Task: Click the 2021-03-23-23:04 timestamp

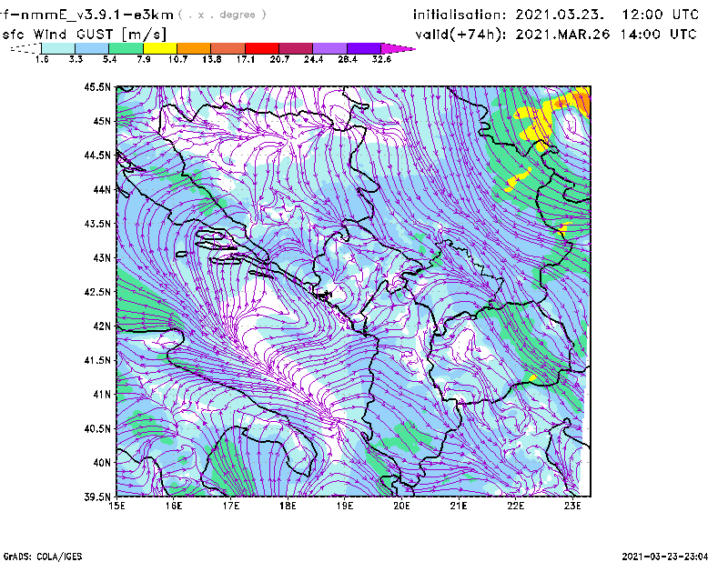Action: coord(665,557)
